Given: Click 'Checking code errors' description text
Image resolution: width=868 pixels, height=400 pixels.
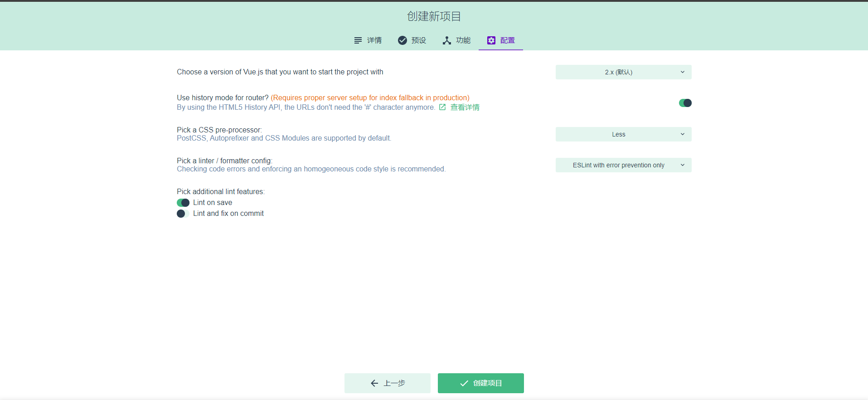Looking at the screenshot, I should (x=311, y=169).
